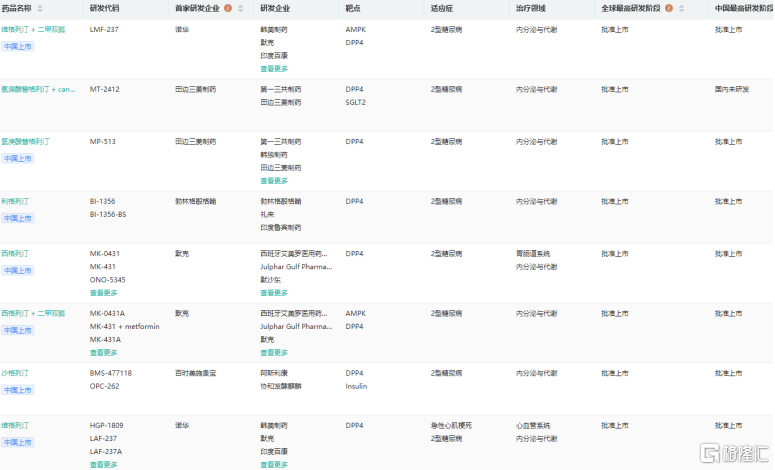This screenshot has height=470, width=775.
Task: Select code BMS-477118
Action: 111,374
